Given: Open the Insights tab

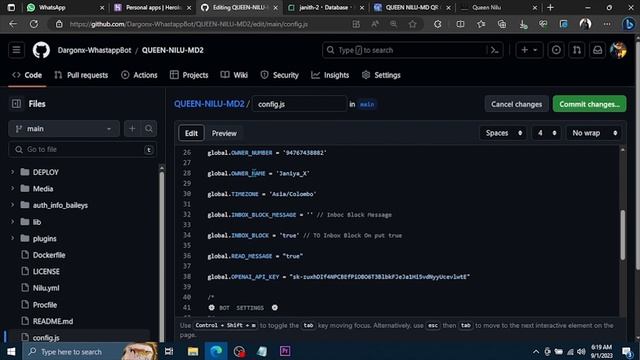Looking at the screenshot, I should click(330, 75).
